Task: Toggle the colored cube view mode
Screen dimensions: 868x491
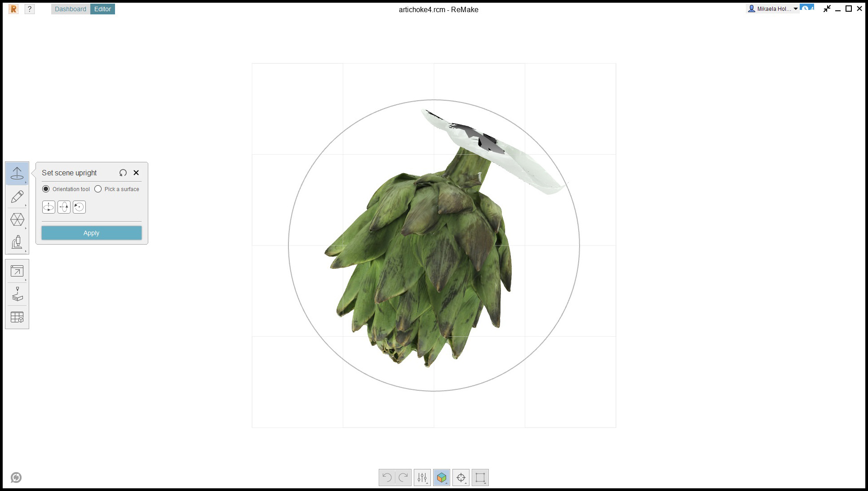Action: (441, 478)
